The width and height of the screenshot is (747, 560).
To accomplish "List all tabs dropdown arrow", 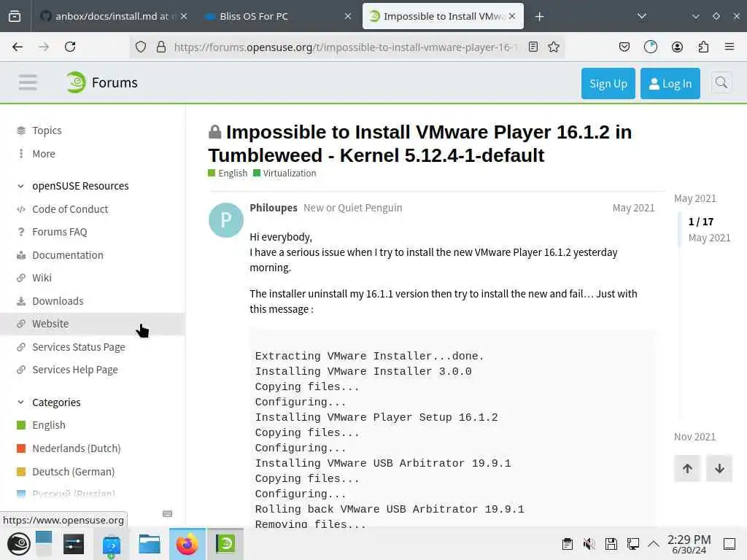I will [642, 16].
